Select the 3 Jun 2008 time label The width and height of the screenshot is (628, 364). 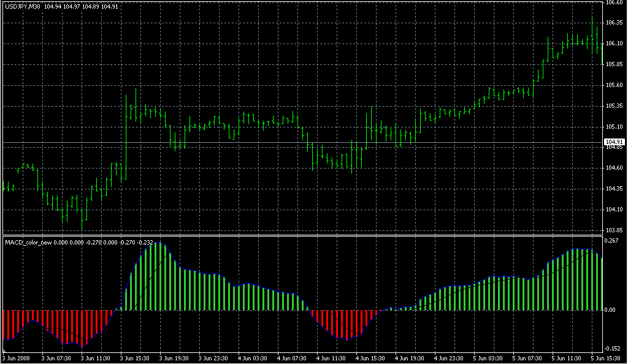click(16, 358)
